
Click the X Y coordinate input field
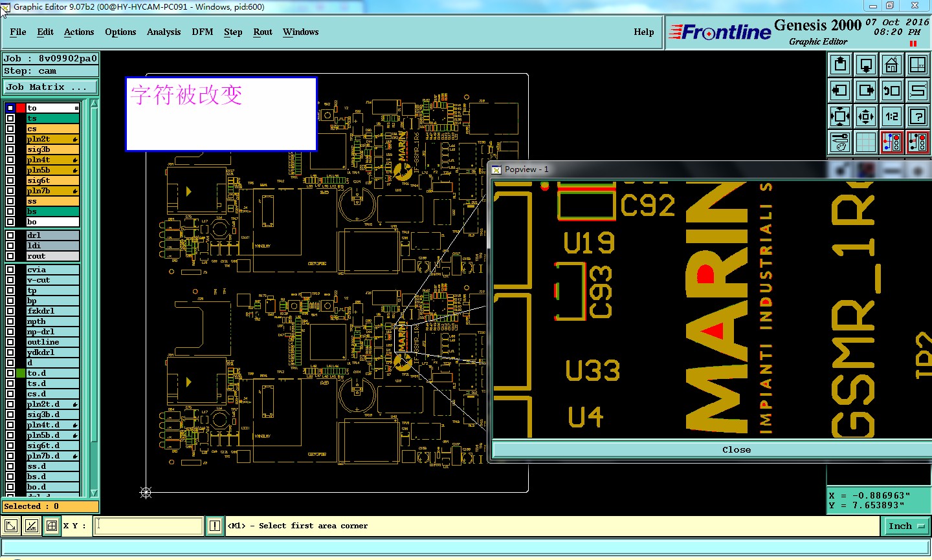pos(149,526)
